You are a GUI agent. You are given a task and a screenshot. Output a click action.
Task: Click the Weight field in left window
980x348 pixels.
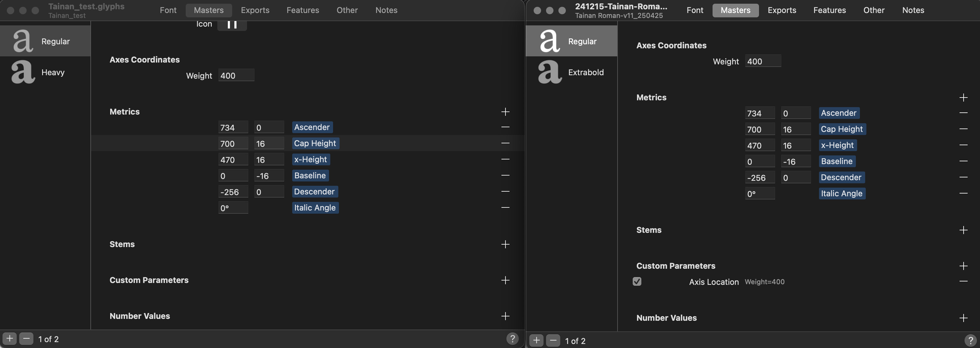(x=236, y=76)
